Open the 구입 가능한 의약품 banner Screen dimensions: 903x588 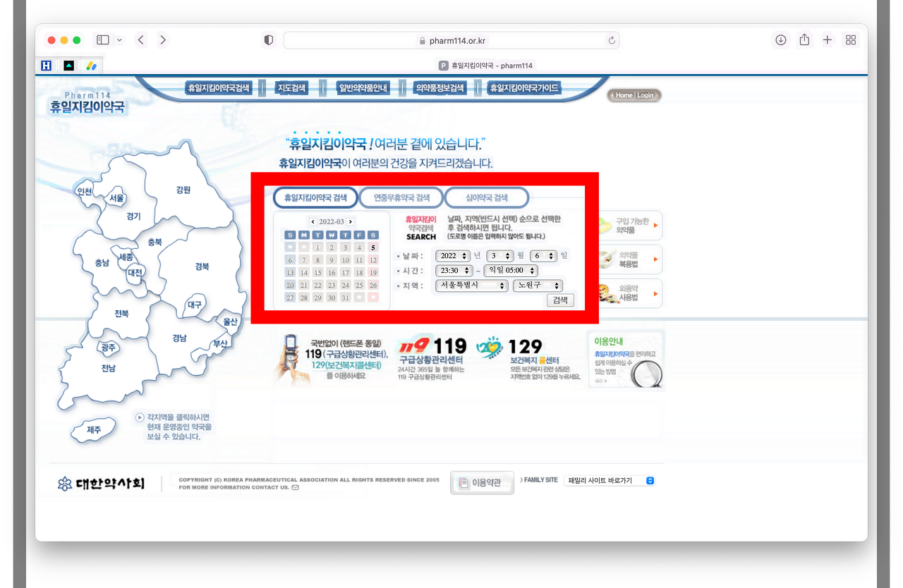(631, 226)
